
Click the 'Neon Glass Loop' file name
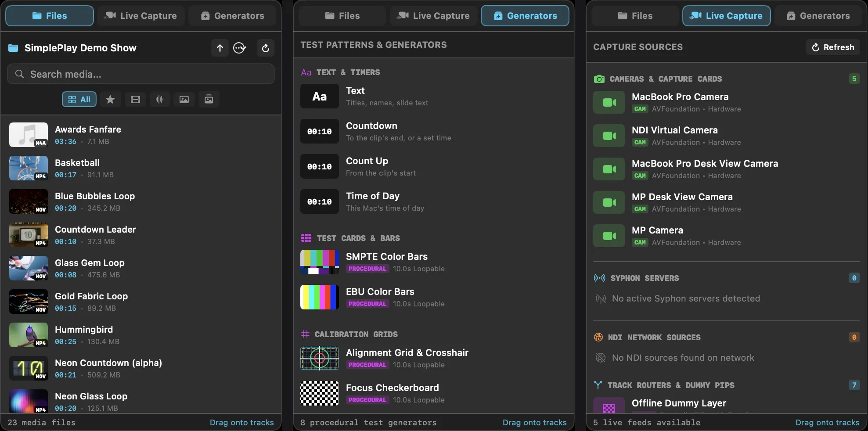[91, 396]
